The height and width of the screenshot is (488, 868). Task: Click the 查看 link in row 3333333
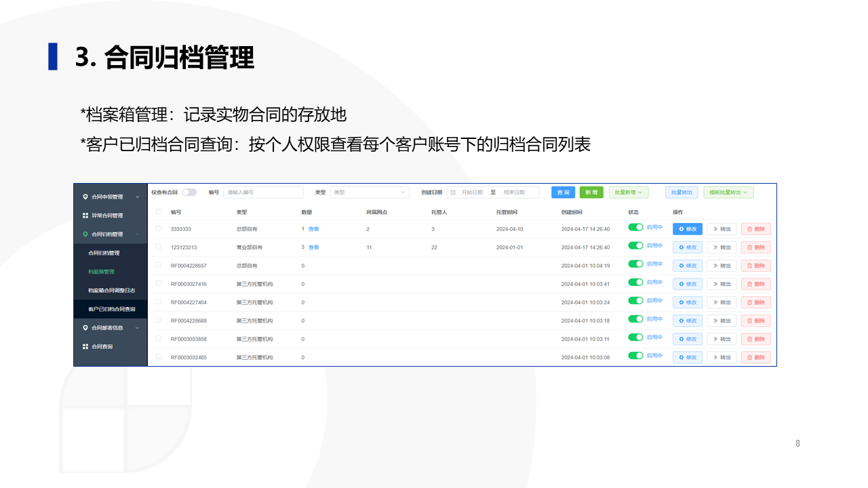tap(313, 229)
